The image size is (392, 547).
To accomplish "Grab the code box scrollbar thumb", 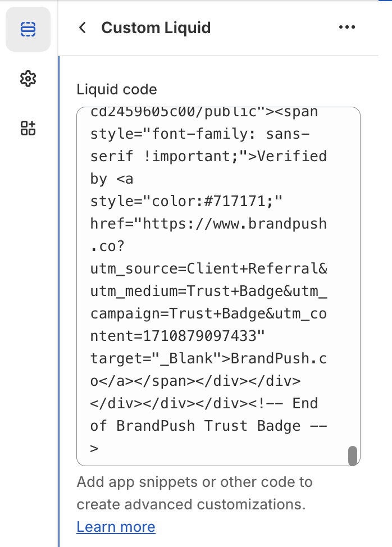I will (353, 455).
